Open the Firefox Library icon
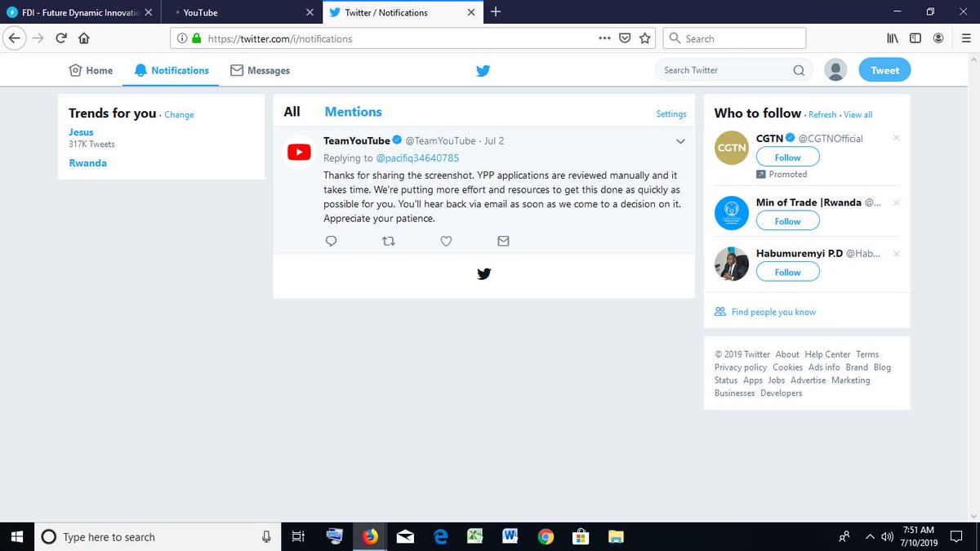 (x=893, y=38)
